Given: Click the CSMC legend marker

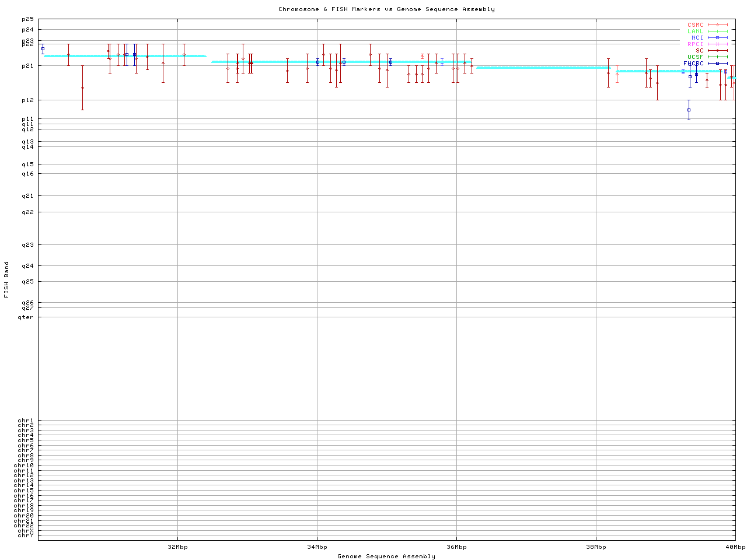Looking at the screenshot, I should (x=717, y=25).
